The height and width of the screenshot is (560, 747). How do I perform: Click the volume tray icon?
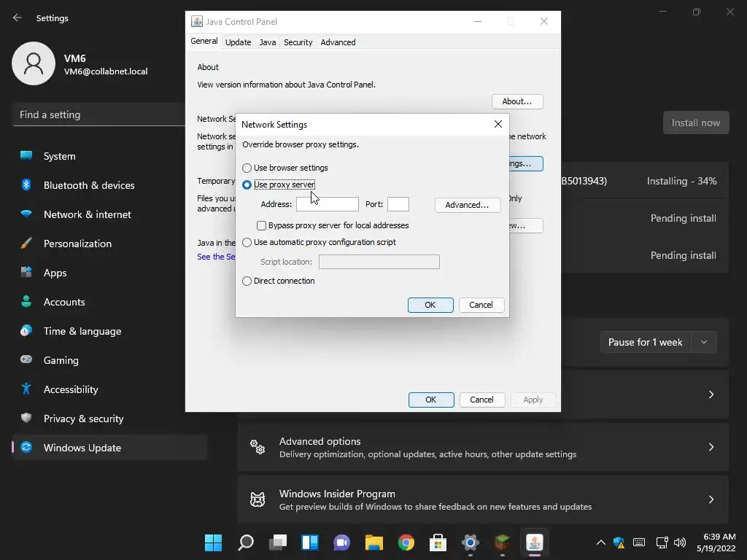680,542
